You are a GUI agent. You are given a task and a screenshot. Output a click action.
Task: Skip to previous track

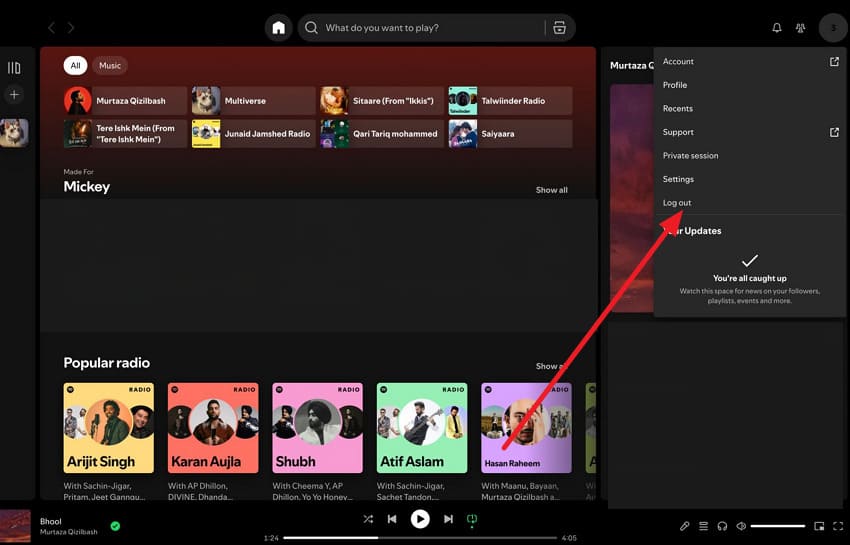[392, 519]
